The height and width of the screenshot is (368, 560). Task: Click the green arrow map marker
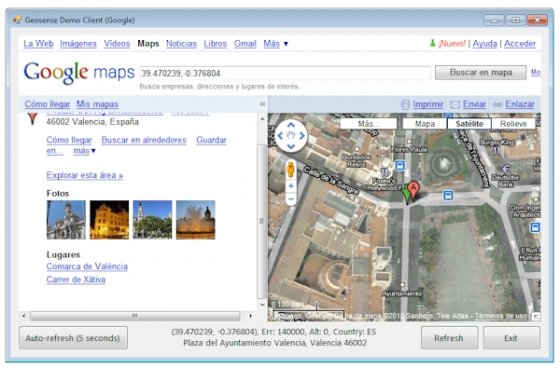406,193
